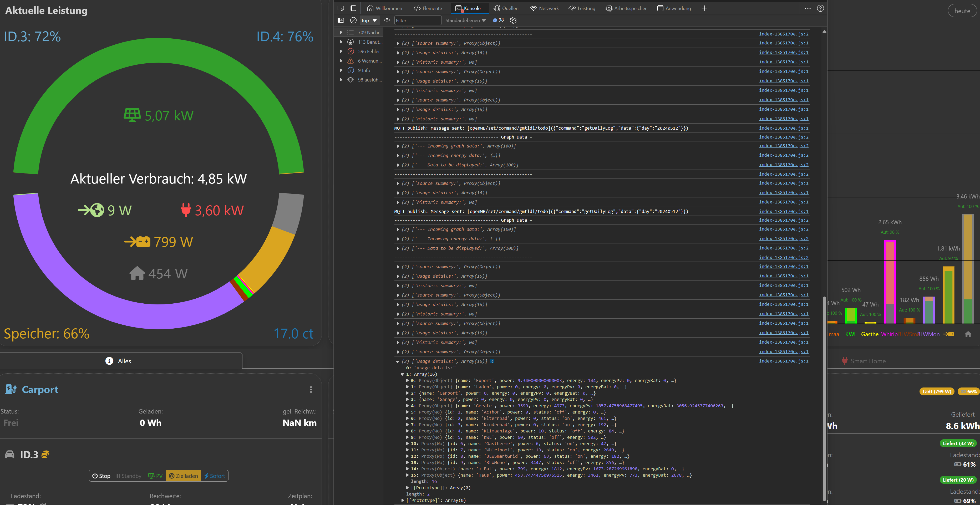Set ID.3 charge mode to Stop
Viewport: 980px width, 505px height.
point(101,476)
